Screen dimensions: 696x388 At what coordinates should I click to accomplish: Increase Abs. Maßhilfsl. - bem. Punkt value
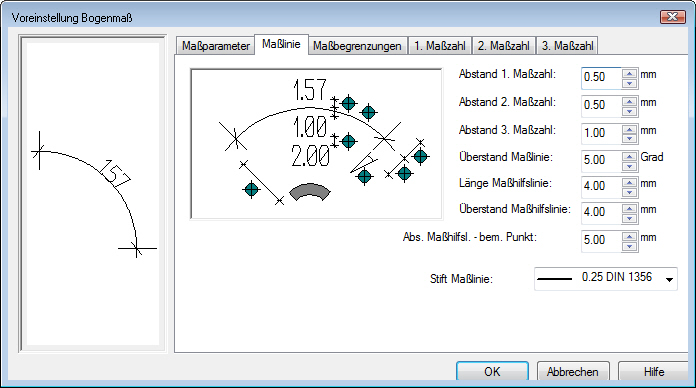pyautogui.click(x=629, y=236)
